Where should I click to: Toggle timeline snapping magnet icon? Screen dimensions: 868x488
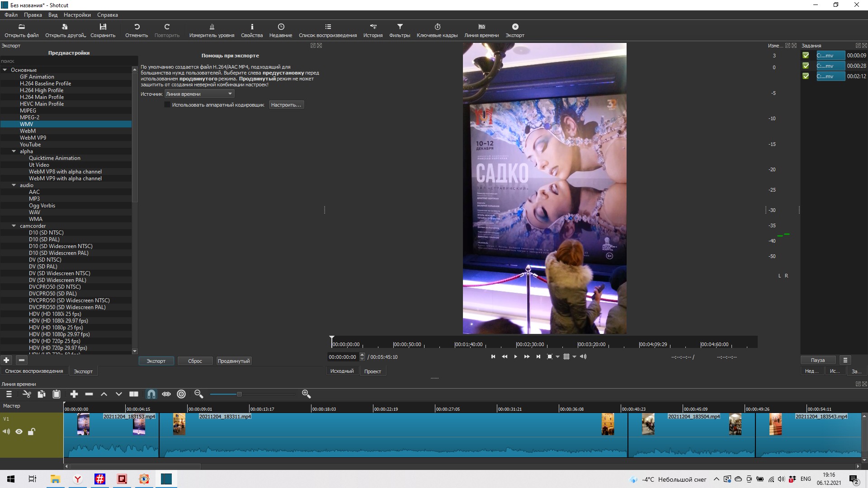[151, 394]
